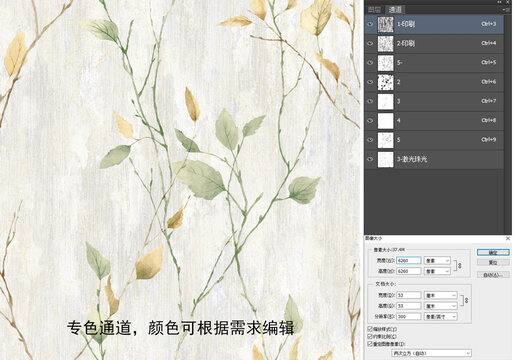The height and width of the screenshot is (360, 515).
Task: Switch to the 通道 tab
Action: coord(395,10)
